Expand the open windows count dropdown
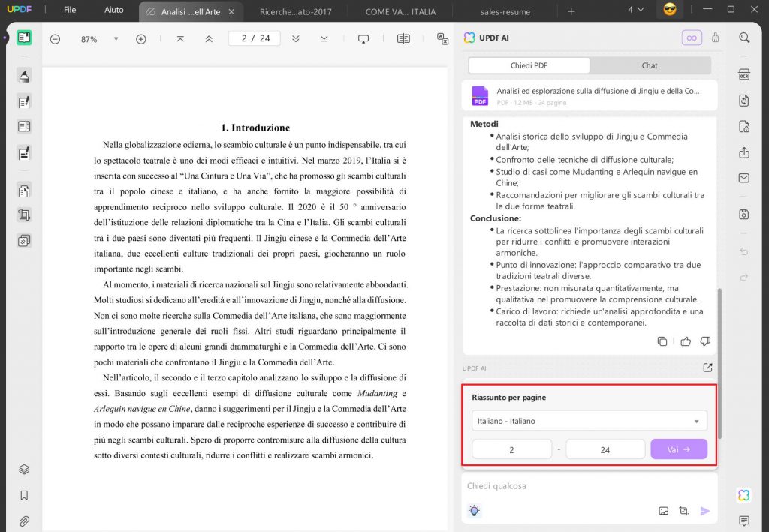 [635, 10]
